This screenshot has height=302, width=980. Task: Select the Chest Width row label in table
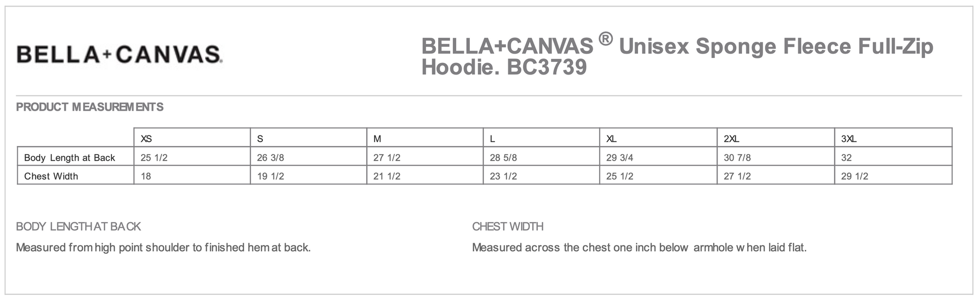(51, 176)
